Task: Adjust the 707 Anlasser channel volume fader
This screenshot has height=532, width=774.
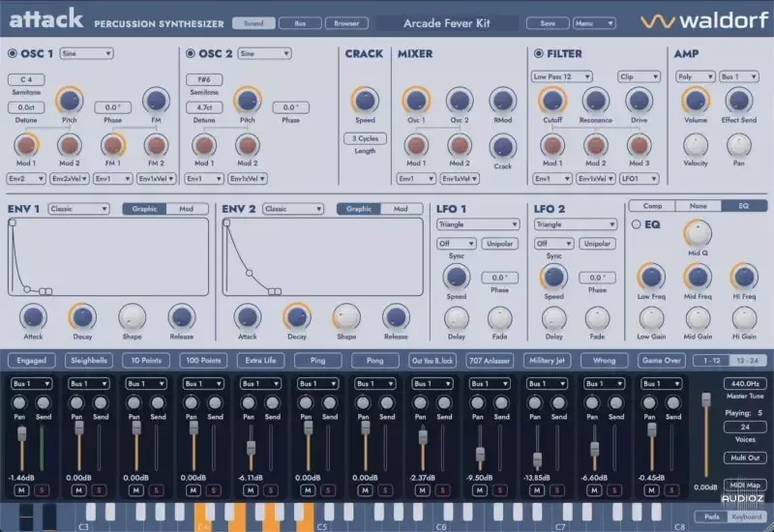Action: coord(480,454)
